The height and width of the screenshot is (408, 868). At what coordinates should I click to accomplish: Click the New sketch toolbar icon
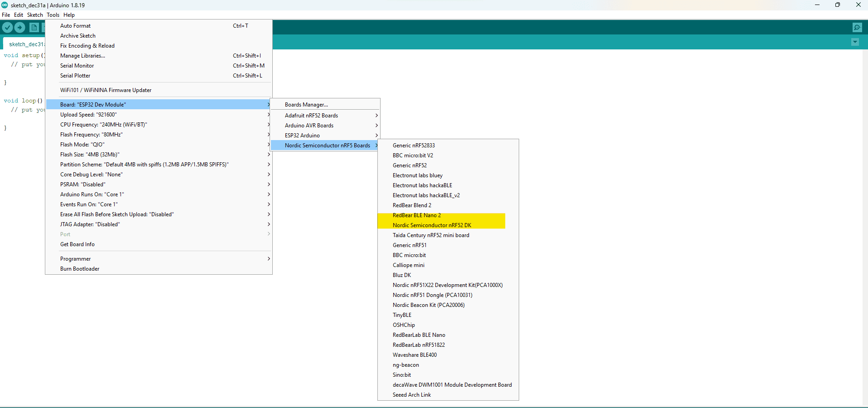point(34,28)
